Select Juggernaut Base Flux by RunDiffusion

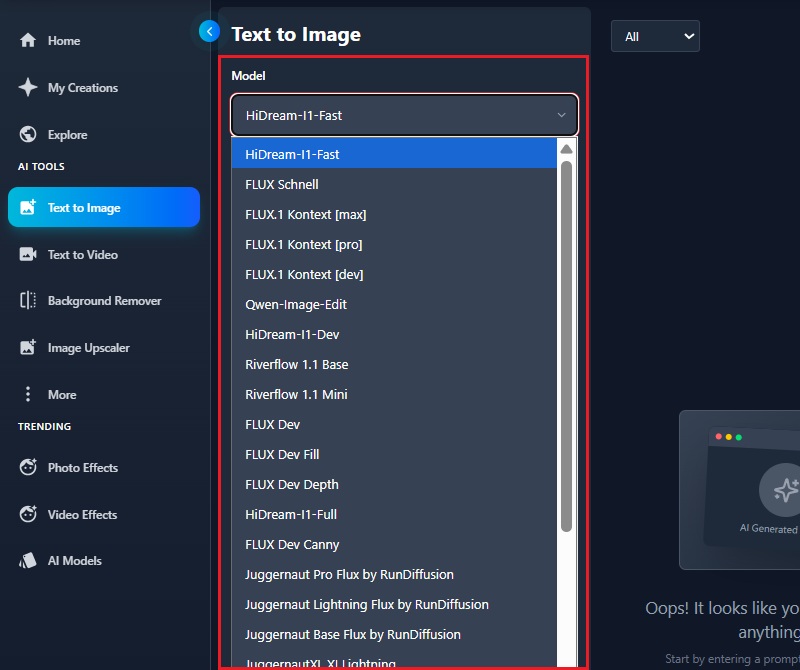click(x=394, y=635)
